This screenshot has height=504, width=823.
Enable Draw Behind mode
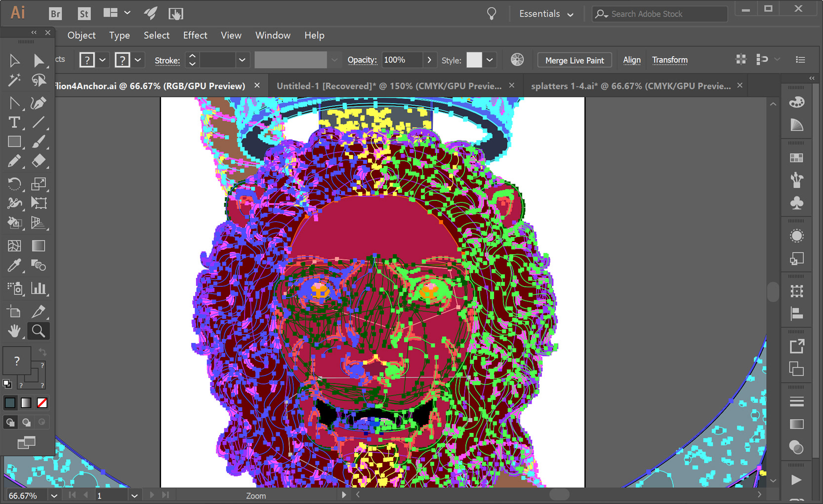click(x=26, y=423)
